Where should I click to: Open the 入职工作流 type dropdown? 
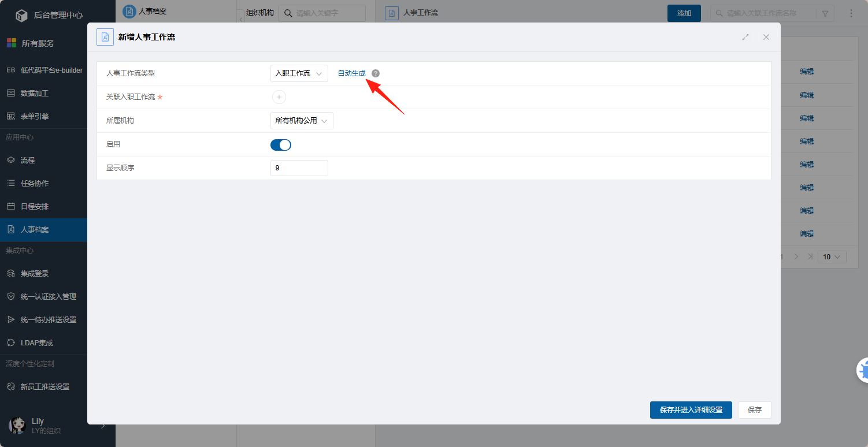299,73
